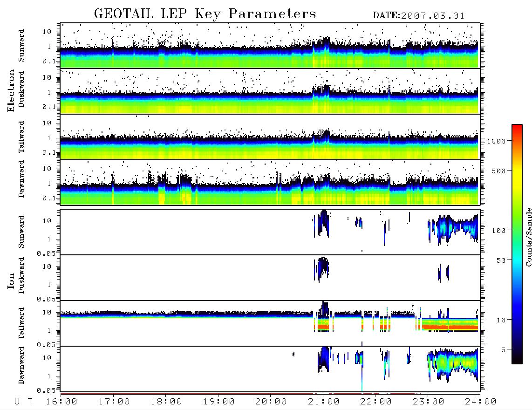Viewport: 532px width, 410px height.
Task: Click the "19:00" time tick label
Action: point(219,402)
